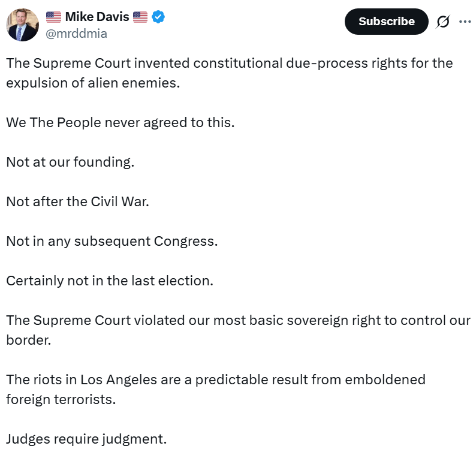476x455 pixels.
Task: Click the blue verified checkmark badge
Action: click(158, 17)
